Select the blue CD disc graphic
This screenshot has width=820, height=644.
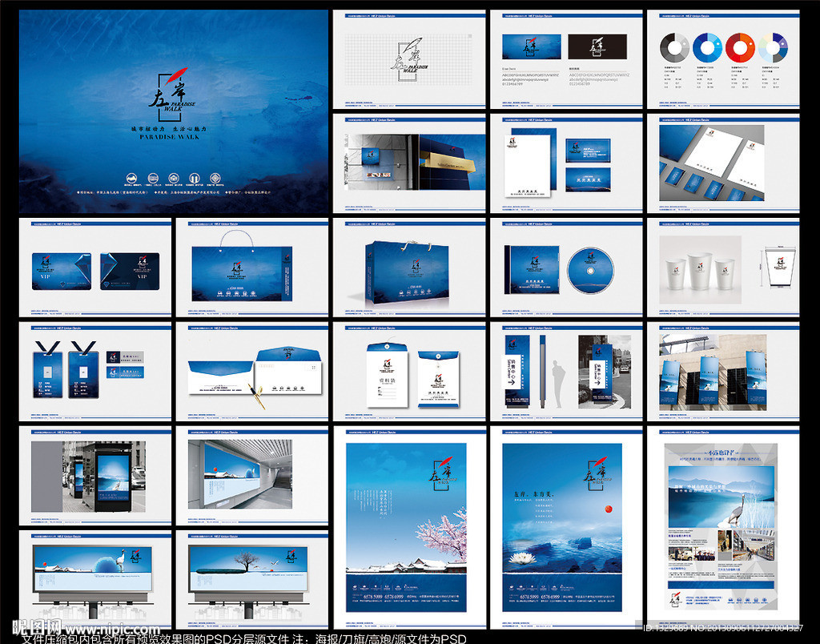[x=590, y=271]
